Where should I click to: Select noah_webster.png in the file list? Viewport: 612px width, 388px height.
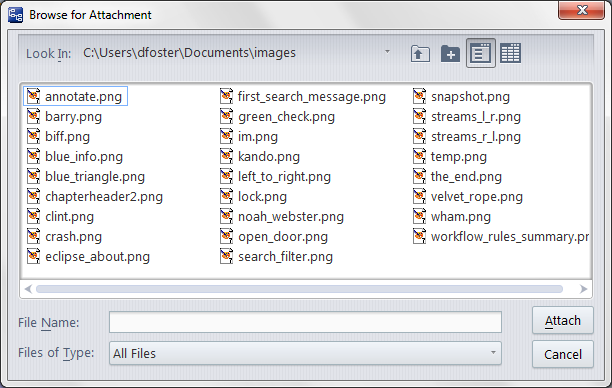tap(282, 216)
